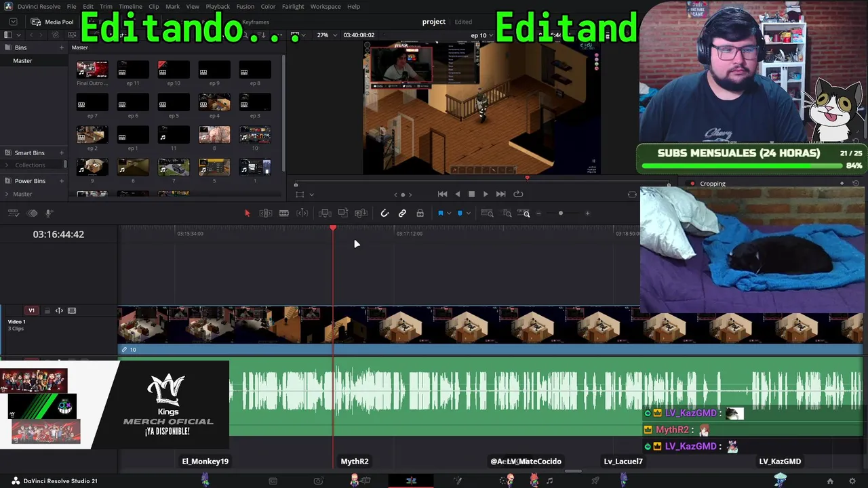The width and height of the screenshot is (868, 488).
Task: Click the viewer jog scrub bar handle
Action: click(x=528, y=178)
